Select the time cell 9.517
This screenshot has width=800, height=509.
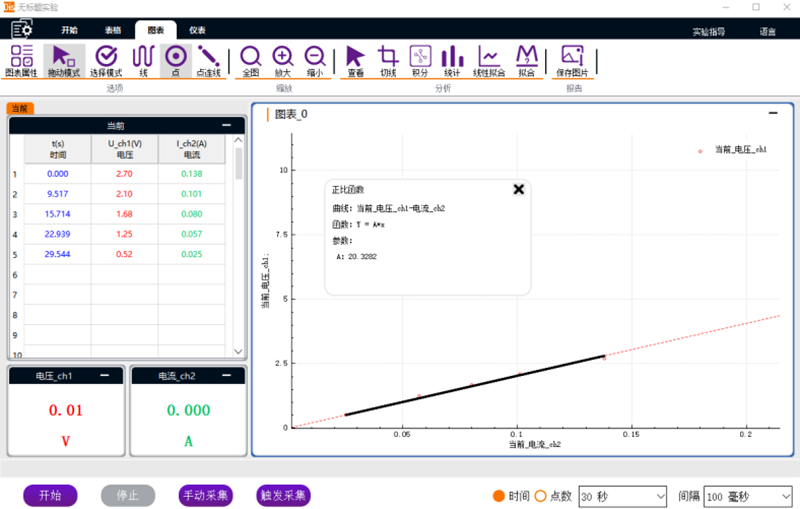click(x=58, y=194)
